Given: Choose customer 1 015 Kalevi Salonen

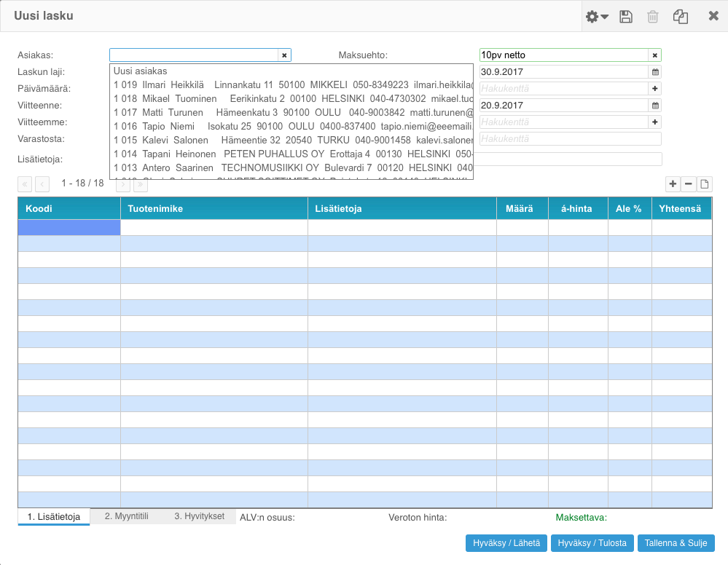Looking at the screenshot, I should click(291, 140).
